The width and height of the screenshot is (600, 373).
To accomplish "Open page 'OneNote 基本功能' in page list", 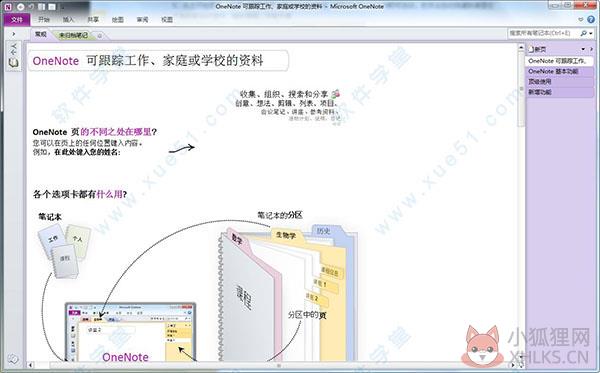I will (559, 71).
